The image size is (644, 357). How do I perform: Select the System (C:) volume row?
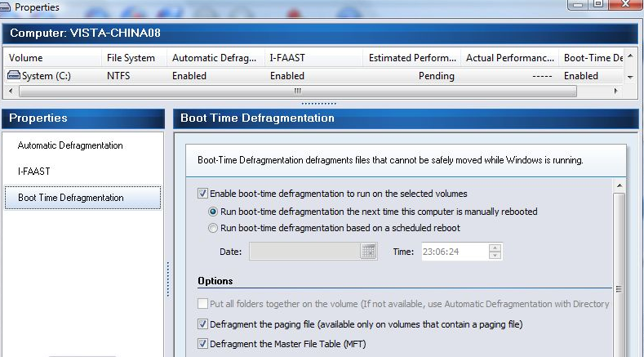(x=313, y=76)
